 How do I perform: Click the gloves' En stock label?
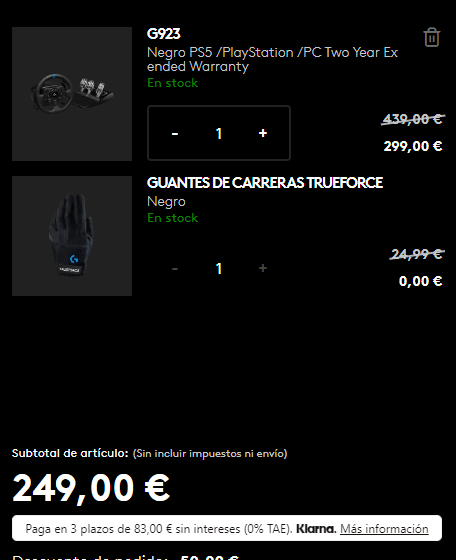tap(172, 218)
